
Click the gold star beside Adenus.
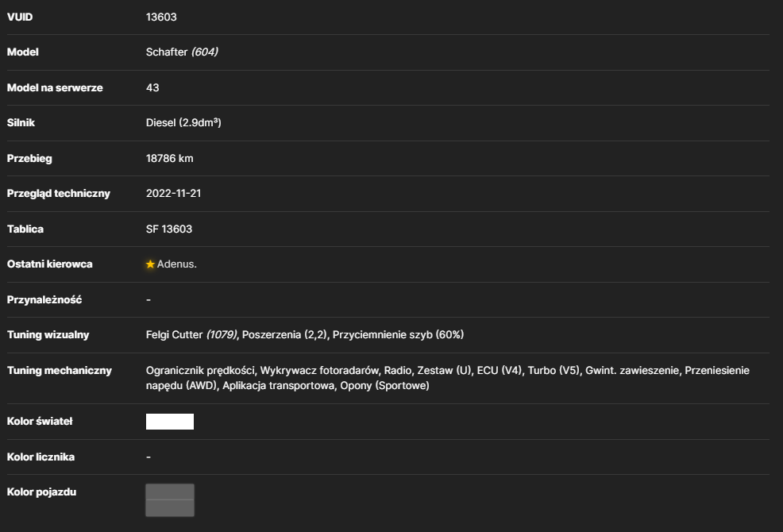[150, 264]
